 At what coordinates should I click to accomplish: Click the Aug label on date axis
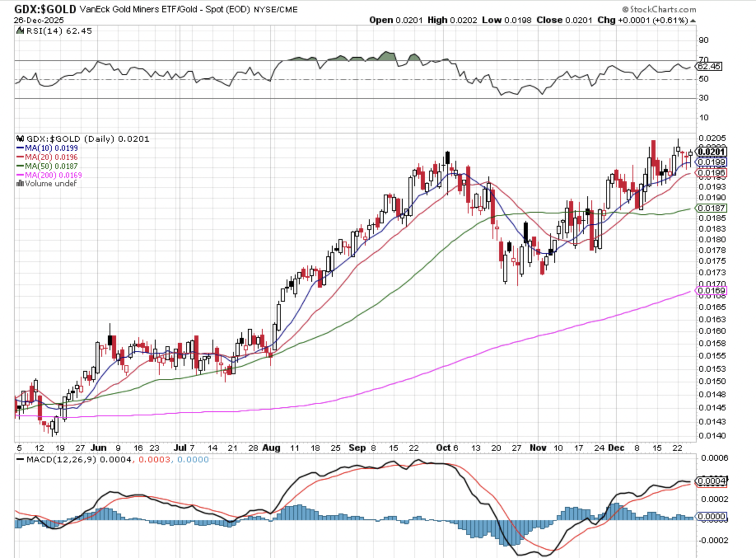pos(271,448)
